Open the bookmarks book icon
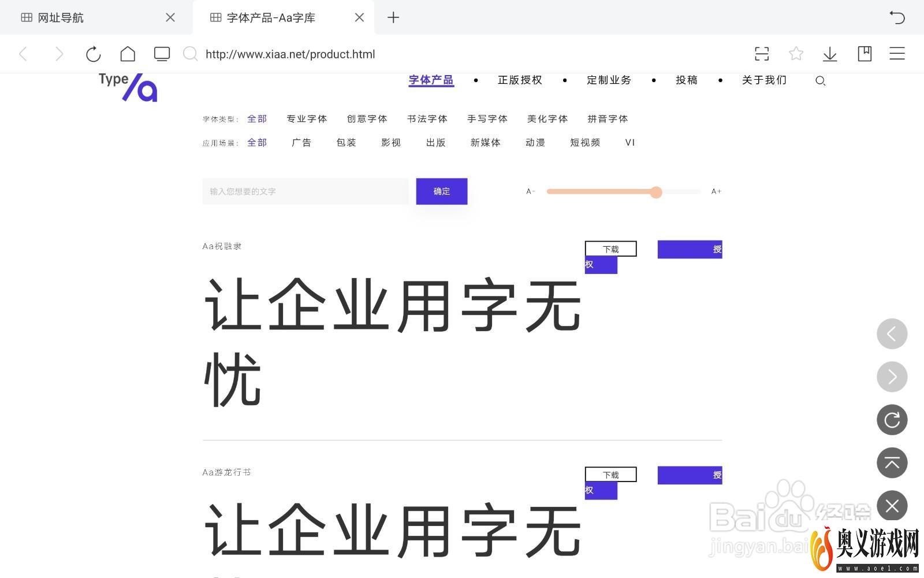The height and width of the screenshot is (578, 924). 865,54
